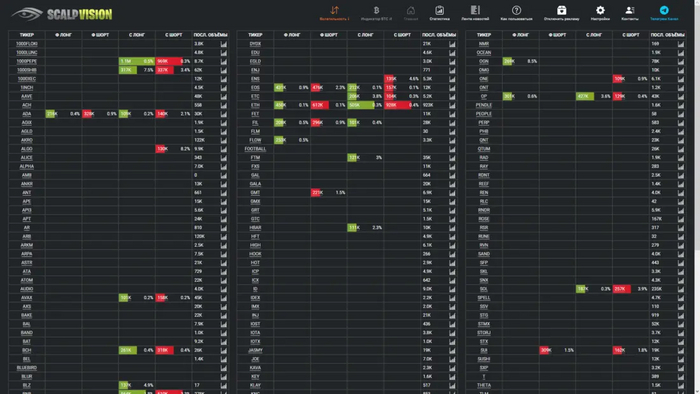
Task: Open chart icon in SAND row
Action: pyautogui.click(x=681, y=254)
